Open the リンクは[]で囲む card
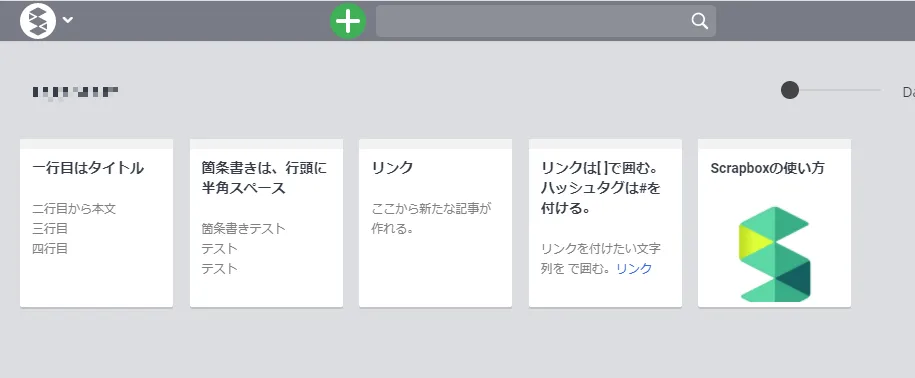The image size is (915, 378). pos(605,223)
